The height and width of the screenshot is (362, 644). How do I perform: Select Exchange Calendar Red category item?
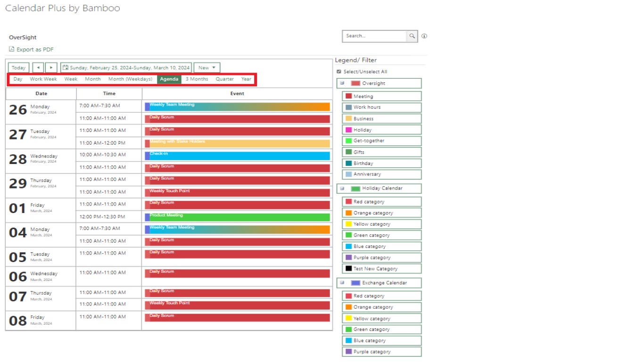pos(382,296)
